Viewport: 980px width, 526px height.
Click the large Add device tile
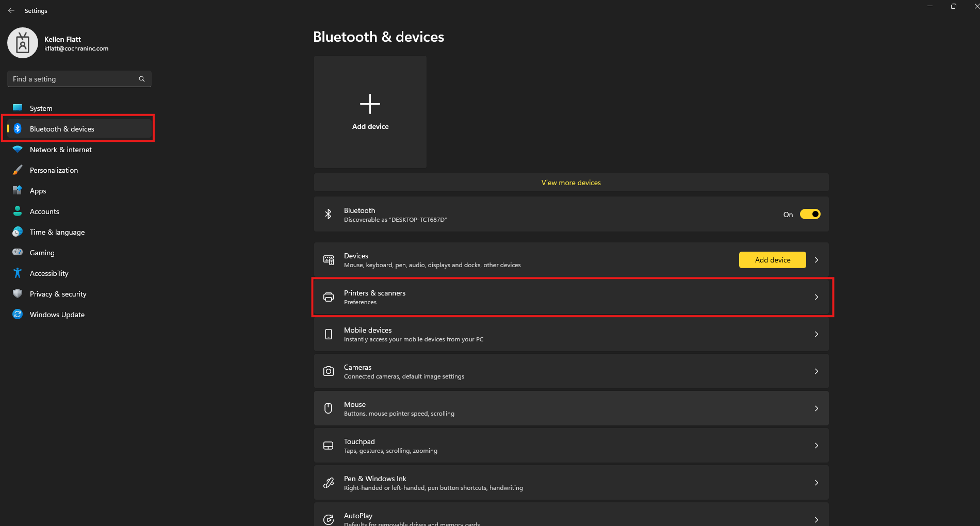click(370, 112)
